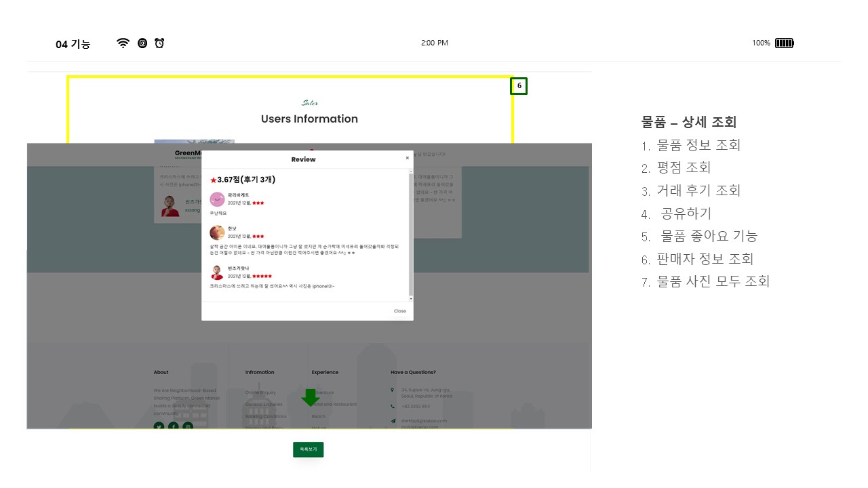Select the Booking Conditions footer link
This screenshot has height=488, width=868.
[265, 416]
